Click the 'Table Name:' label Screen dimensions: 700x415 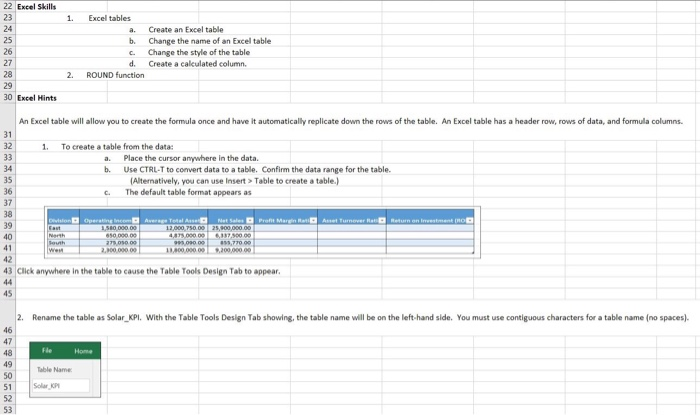click(x=54, y=369)
